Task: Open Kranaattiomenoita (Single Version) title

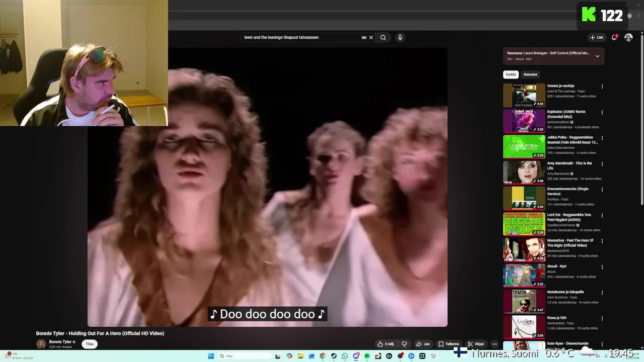Action: (568, 191)
